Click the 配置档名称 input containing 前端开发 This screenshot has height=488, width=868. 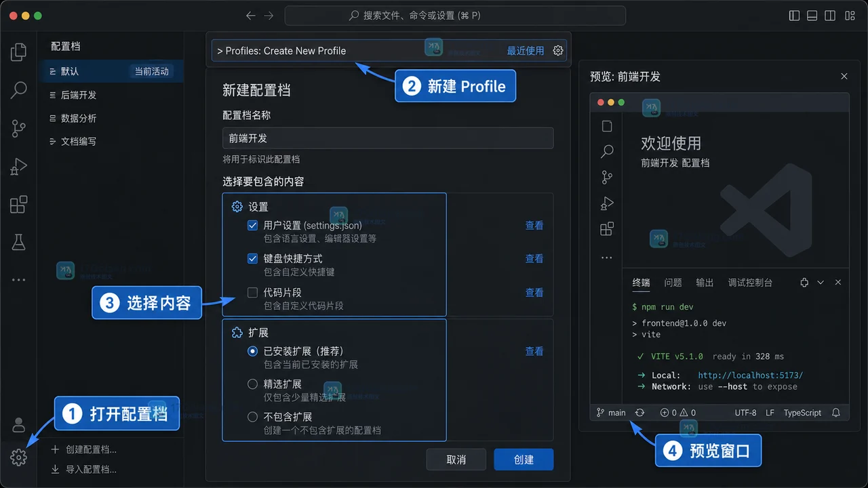pyautogui.click(x=388, y=138)
